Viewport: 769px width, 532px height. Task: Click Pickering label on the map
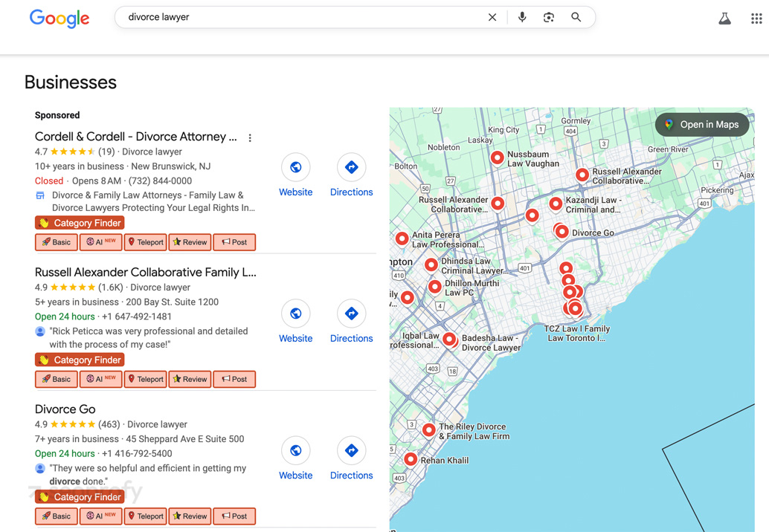click(717, 190)
